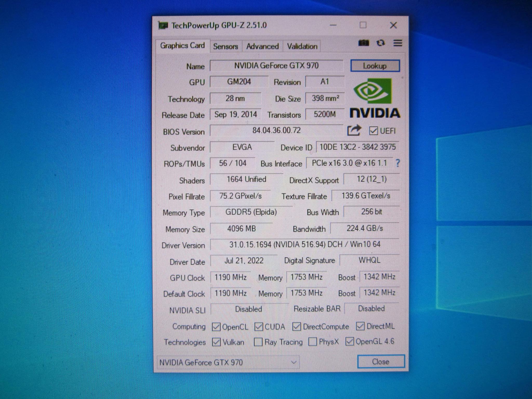
Task: Toggle the CUDA checkbox
Action: (259, 327)
